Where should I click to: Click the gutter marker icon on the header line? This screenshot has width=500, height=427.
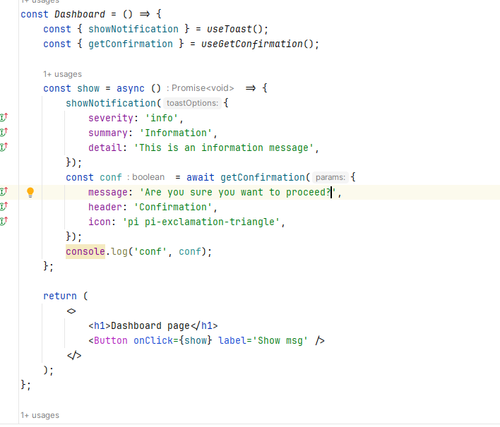(4, 206)
